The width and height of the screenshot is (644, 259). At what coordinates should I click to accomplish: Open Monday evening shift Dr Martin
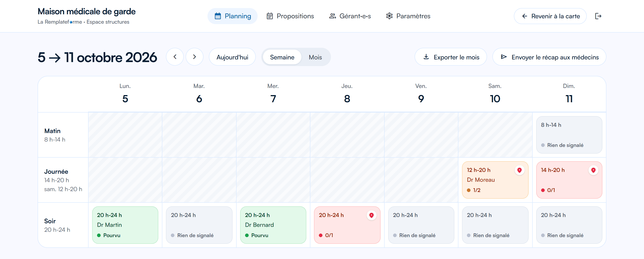(125, 225)
